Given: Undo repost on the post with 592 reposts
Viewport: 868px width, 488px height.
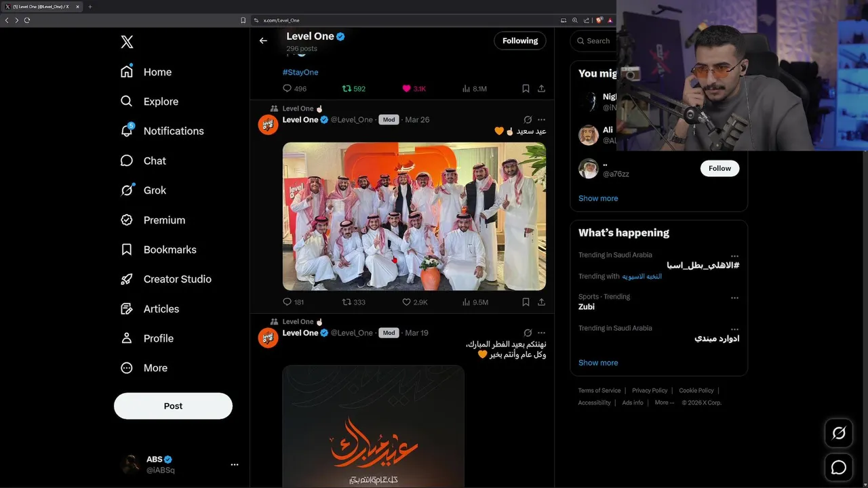Looking at the screenshot, I should 353,89.
